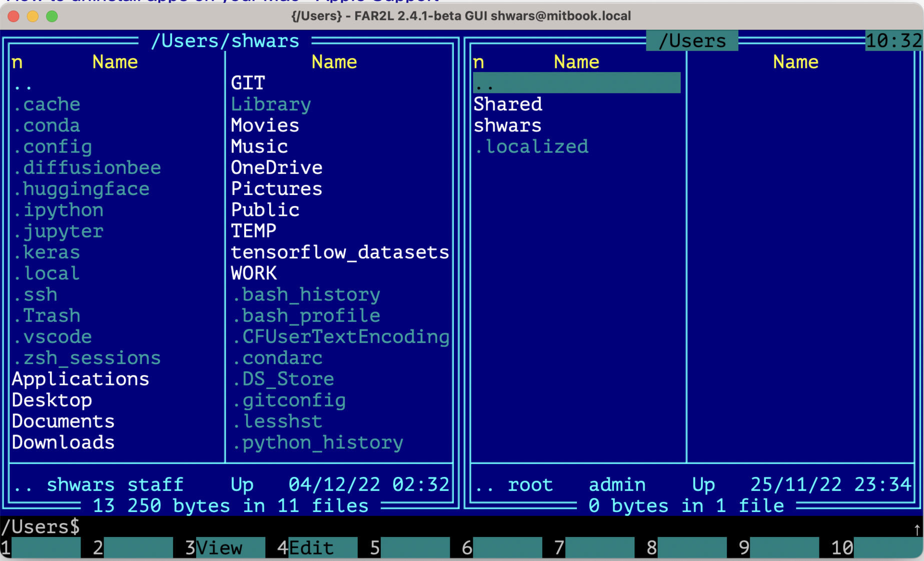Select the Shared folder in right panel
The image size is (924, 561).
click(508, 104)
